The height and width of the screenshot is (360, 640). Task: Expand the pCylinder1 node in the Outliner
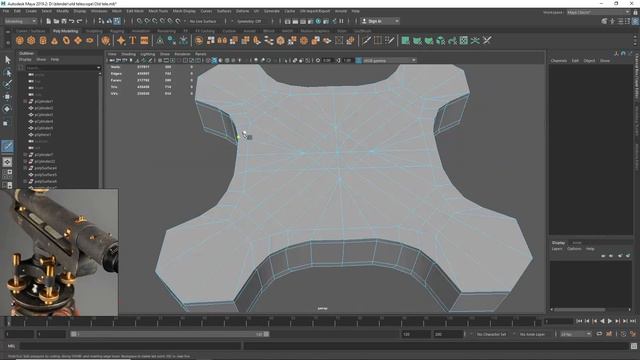(x=25, y=101)
